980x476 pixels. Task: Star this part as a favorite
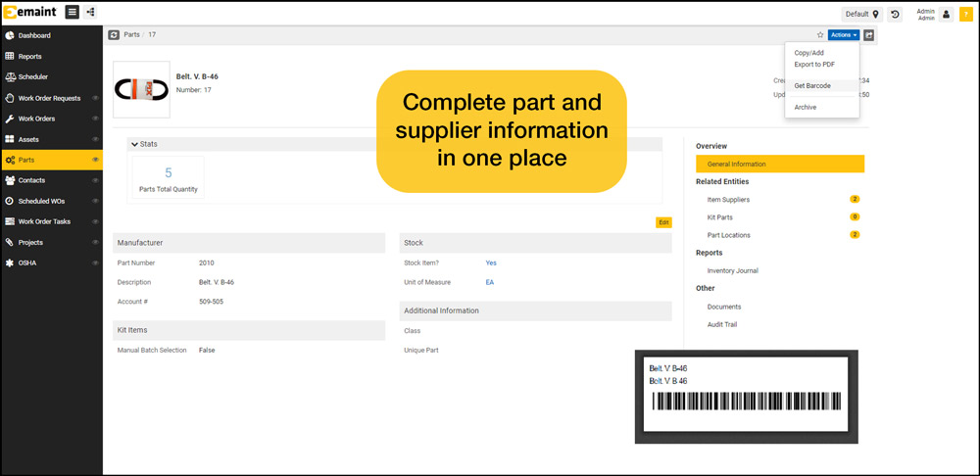(x=819, y=35)
